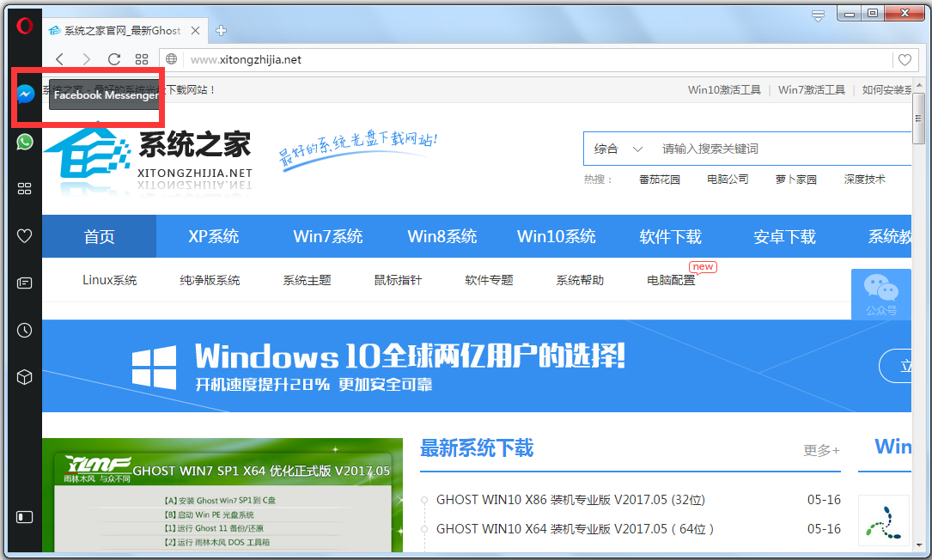Open the 综合 search category dropdown

[618, 149]
